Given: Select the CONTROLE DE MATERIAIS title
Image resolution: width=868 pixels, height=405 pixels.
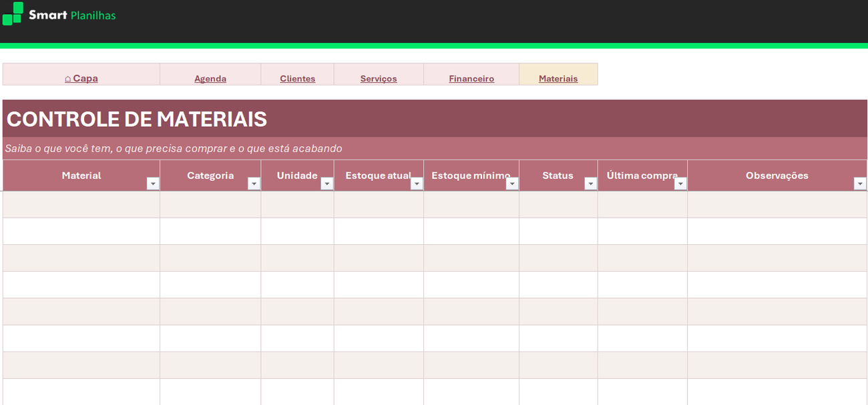Looking at the screenshot, I should tap(137, 119).
